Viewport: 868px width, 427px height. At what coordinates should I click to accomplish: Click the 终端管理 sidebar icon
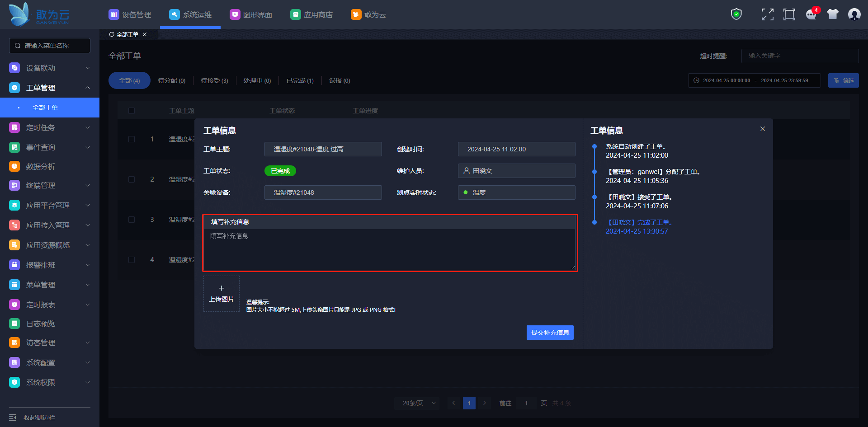point(14,185)
